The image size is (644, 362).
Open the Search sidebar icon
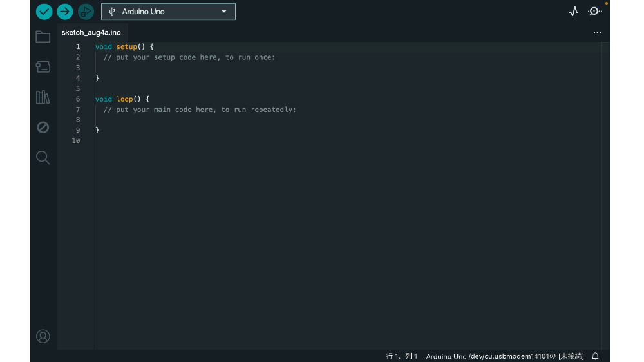pyautogui.click(x=43, y=157)
